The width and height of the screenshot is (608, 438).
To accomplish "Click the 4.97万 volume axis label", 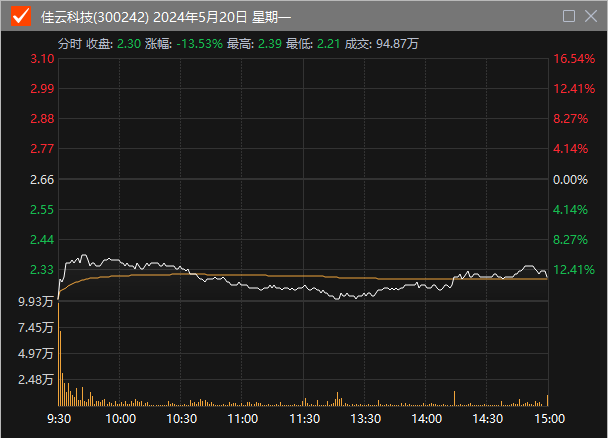I will pyautogui.click(x=36, y=354).
